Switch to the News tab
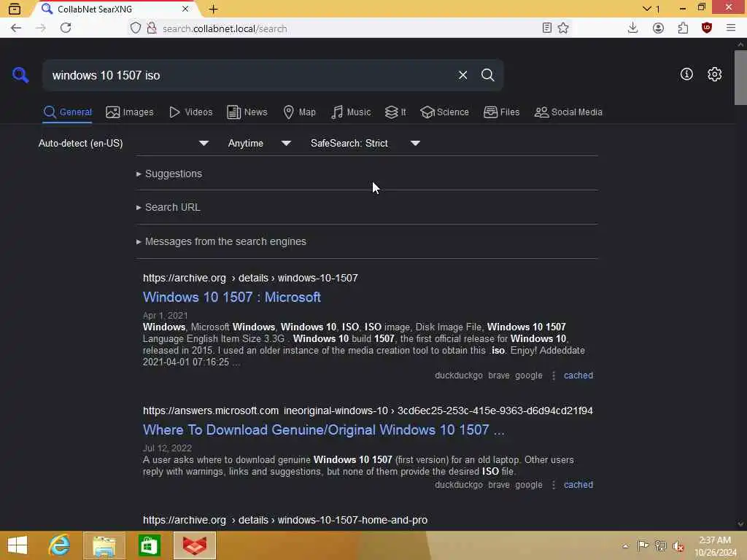The image size is (747, 560). tap(247, 112)
